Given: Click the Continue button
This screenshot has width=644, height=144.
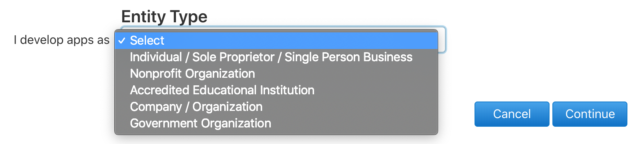Looking at the screenshot, I should pos(590,114).
